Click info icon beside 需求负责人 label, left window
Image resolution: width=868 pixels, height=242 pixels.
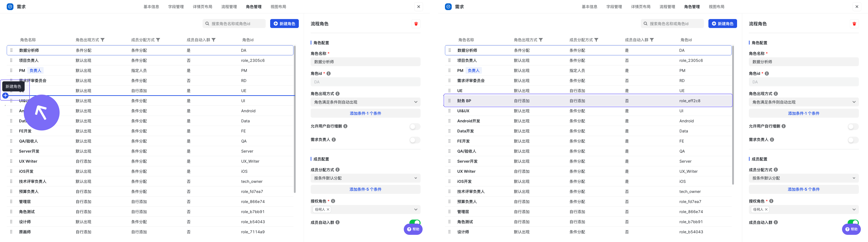(334, 140)
